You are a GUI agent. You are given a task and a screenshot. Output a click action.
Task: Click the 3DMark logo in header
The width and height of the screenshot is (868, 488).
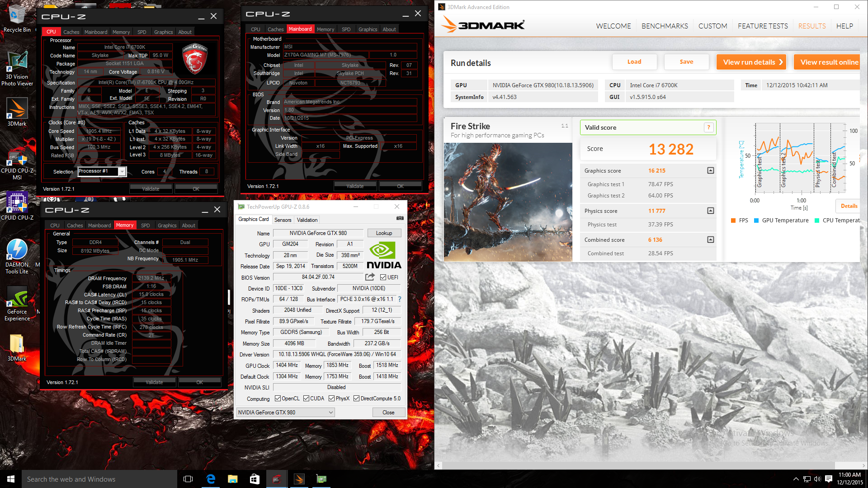tap(483, 25)
